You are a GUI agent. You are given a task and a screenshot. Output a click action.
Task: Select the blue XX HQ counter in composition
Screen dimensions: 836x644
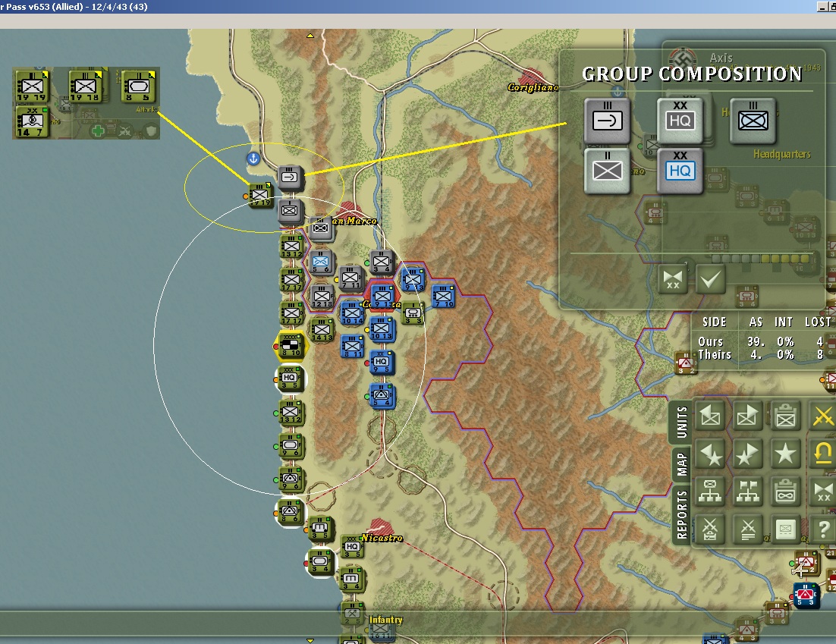[x=680, y=171]
